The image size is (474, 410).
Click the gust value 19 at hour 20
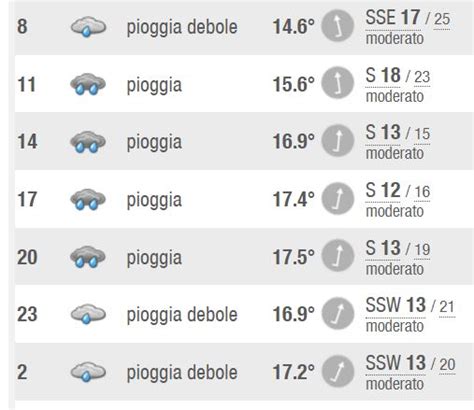point(422,249)
